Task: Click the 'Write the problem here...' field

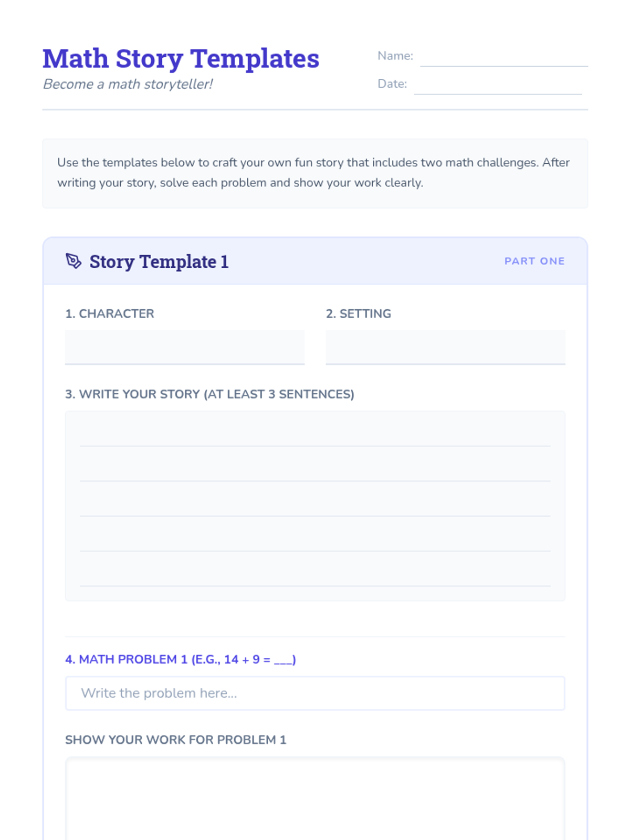Action: pos(315,694)
